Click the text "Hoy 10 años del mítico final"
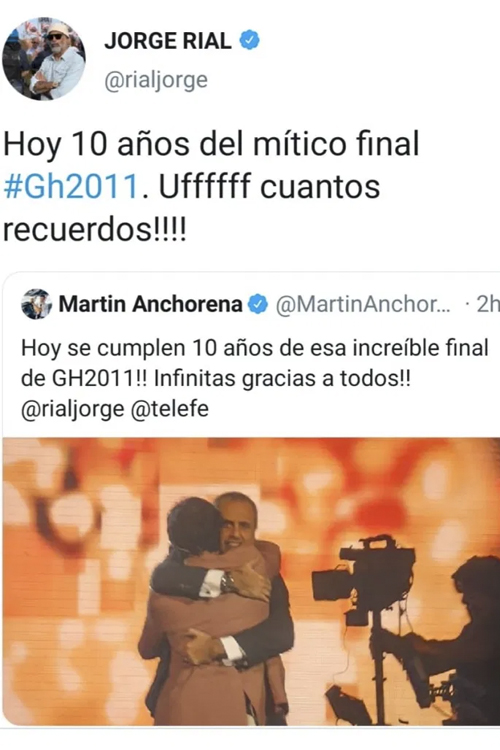500x750 pixels. click(211, 143)
